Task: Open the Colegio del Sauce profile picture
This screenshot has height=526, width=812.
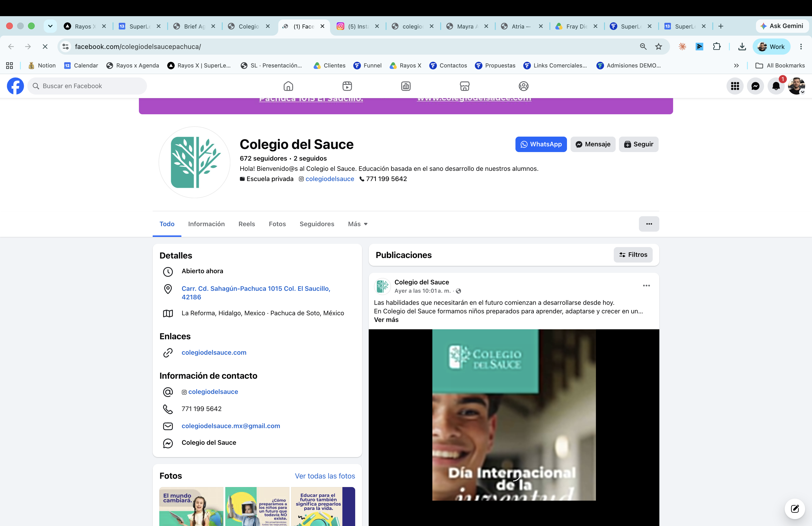Action: 194,163
